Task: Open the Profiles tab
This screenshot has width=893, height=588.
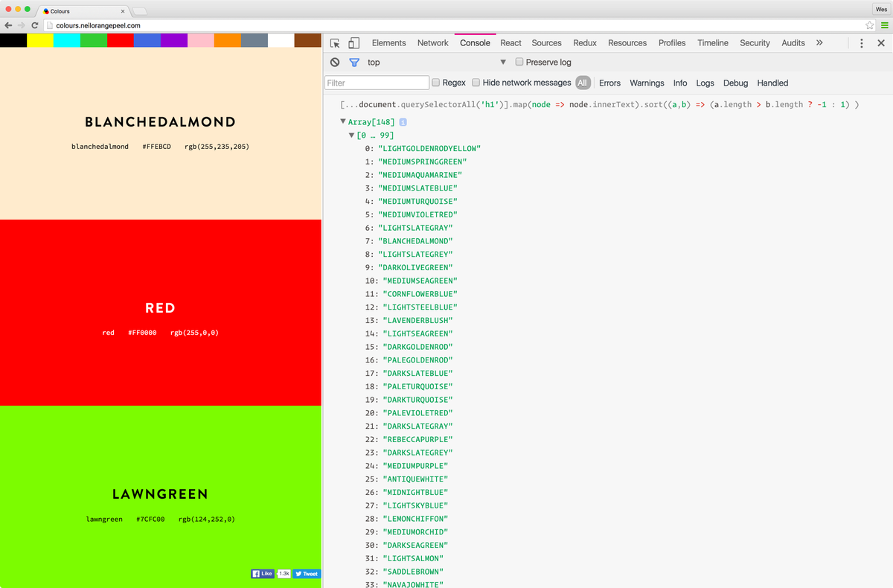Action: [672, 43]
